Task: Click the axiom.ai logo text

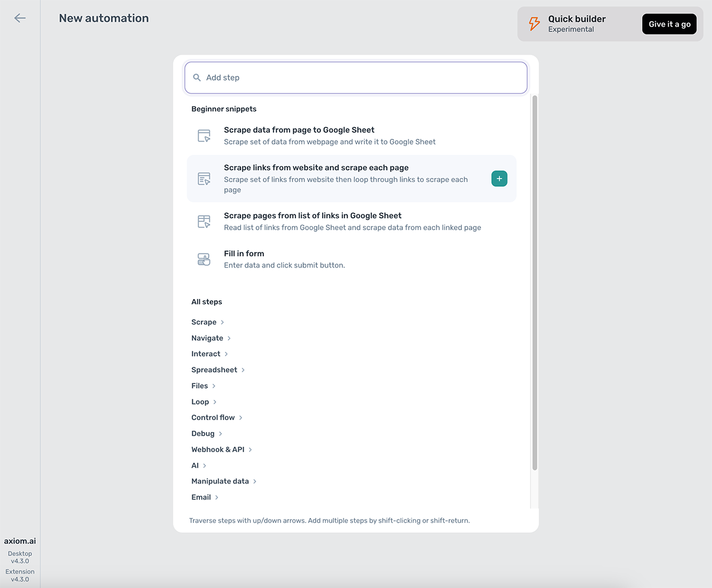Action: click(x=20, y=541)
